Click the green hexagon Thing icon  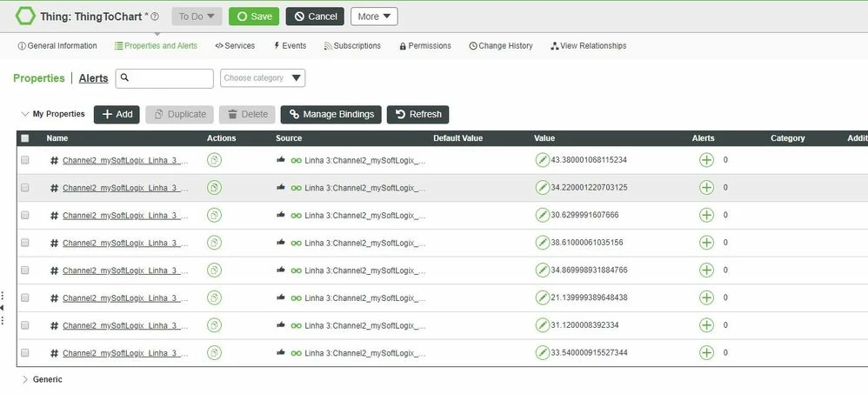pyautogui.click(x=25, y=16)
